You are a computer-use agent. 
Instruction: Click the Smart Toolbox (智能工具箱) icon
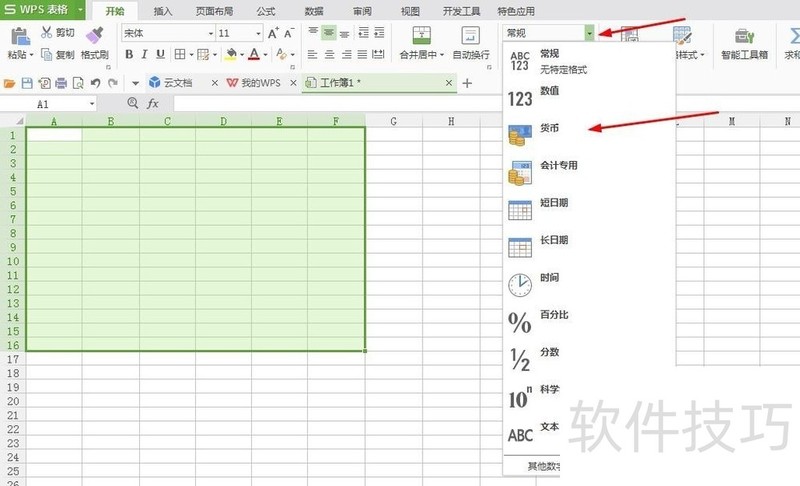coord(744,36)
